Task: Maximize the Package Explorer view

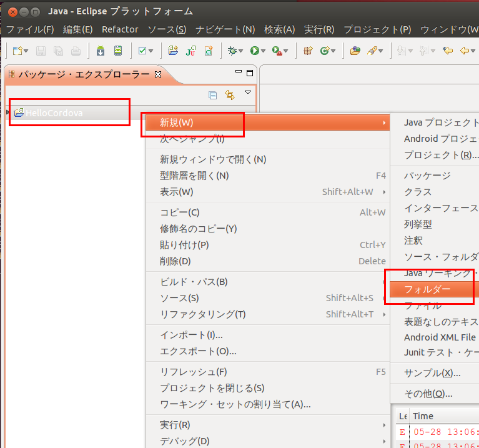Action: click(250, 73)
